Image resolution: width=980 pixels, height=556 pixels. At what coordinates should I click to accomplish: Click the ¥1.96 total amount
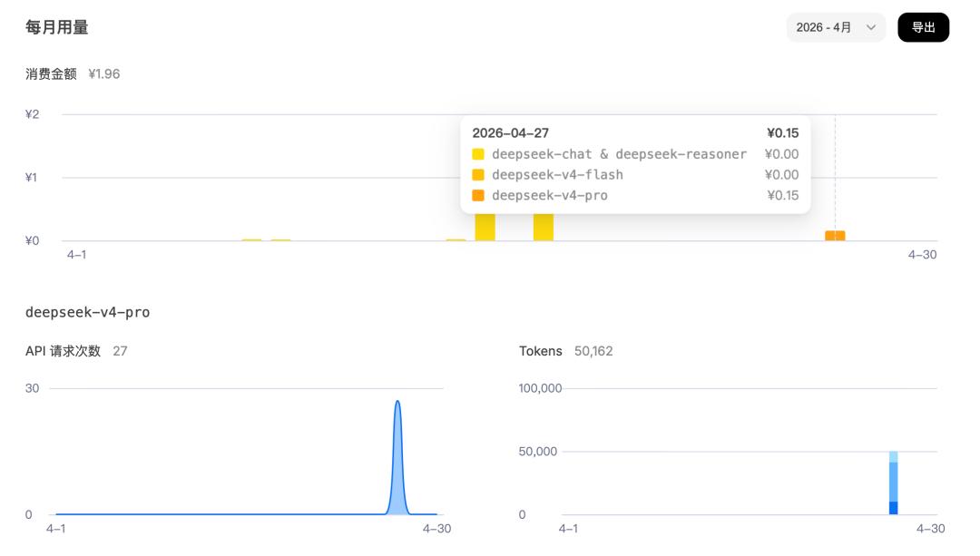[x=103, y=73]
